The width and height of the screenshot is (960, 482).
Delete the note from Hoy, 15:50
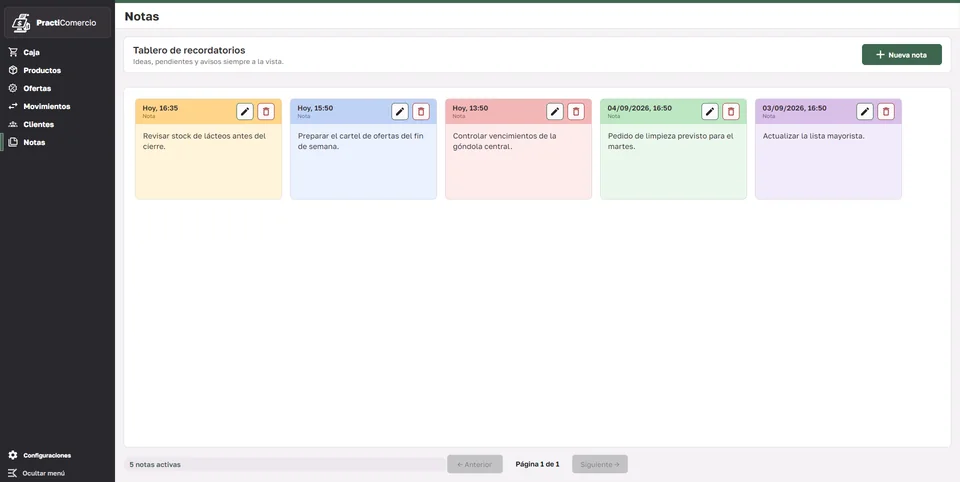(421, 111)
